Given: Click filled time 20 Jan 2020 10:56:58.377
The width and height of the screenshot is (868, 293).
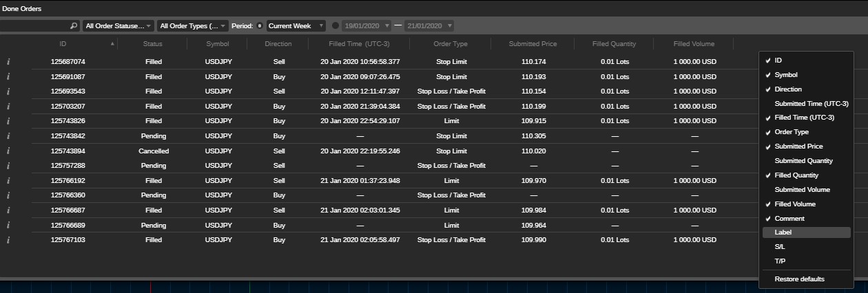Looking at the screenshot, I should [360, 62].
